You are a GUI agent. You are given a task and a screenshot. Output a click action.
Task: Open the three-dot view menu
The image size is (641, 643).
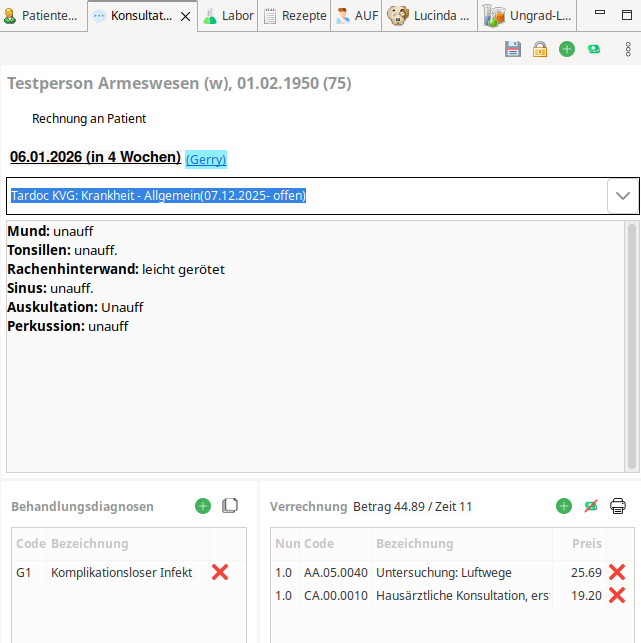point(628,49)
